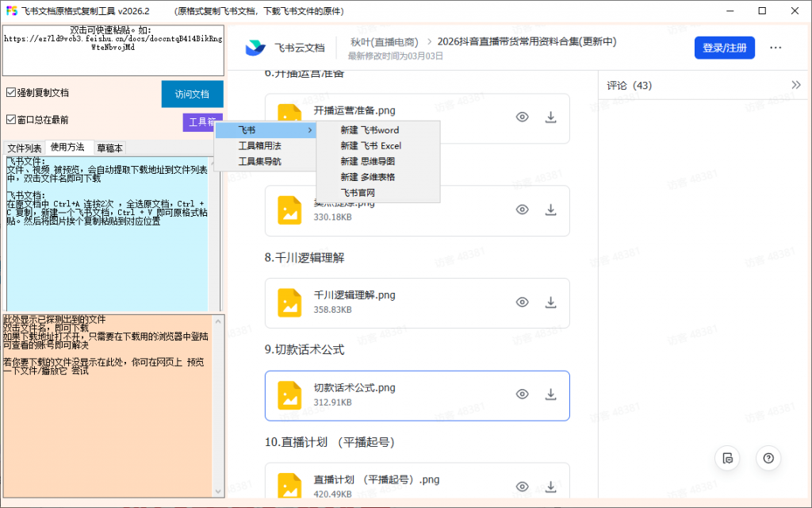The image size is (812, 508).
Task: Click the help question mark floating icon
Action: tap(768, 458)
